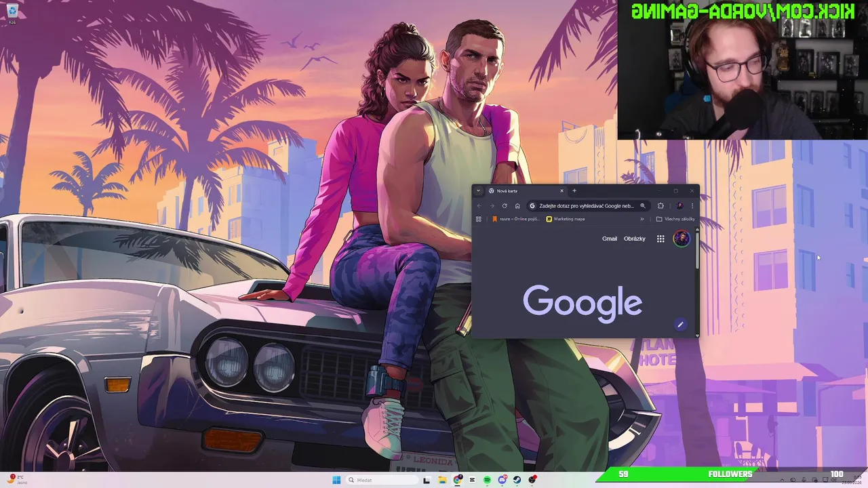Close the Nová karta tab
The width and height of the screenshot is (868, 488).
click(x=561, y=191)
